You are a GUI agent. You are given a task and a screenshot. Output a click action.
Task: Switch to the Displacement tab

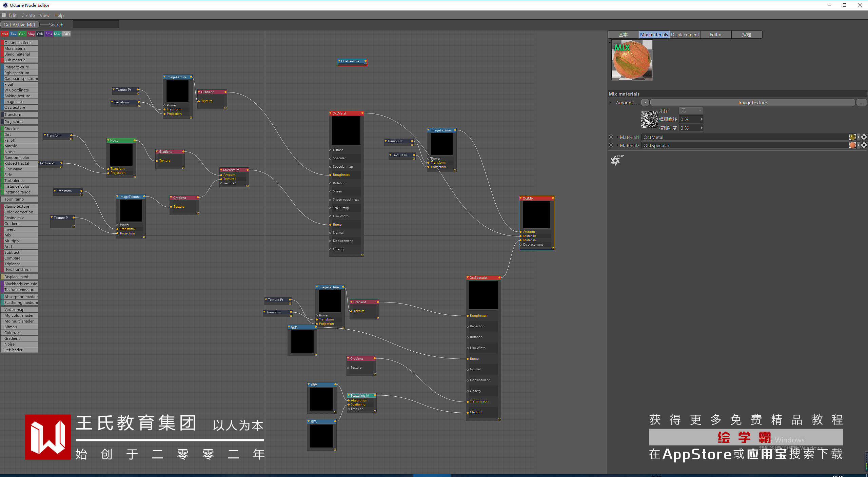[x=685, y=35]
